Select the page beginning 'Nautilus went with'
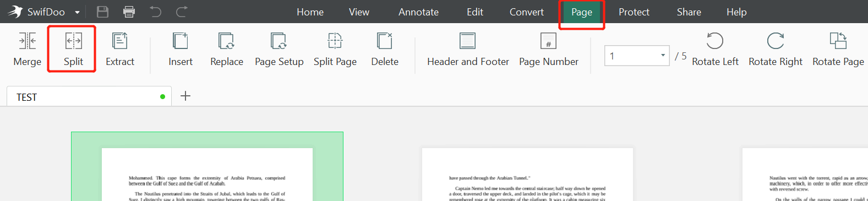Image resolution: width=868 pixels, height=201 pixels. 805,175
